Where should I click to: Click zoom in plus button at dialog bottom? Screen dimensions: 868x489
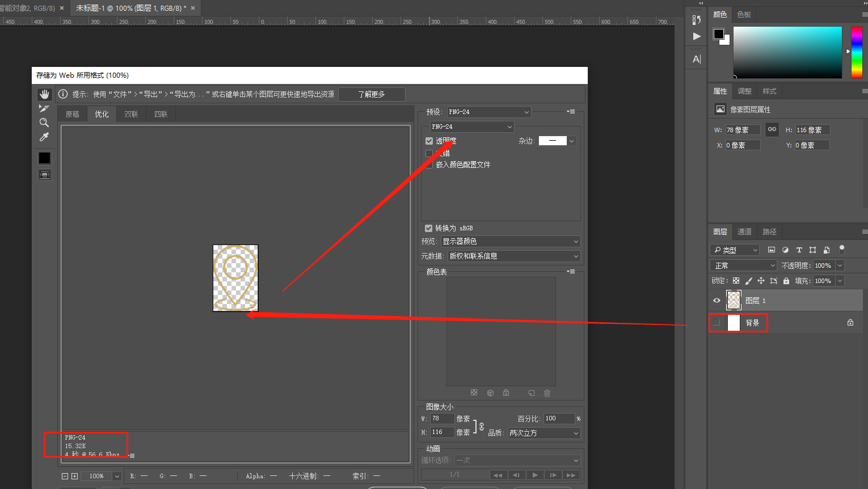[x=74, y=476]
